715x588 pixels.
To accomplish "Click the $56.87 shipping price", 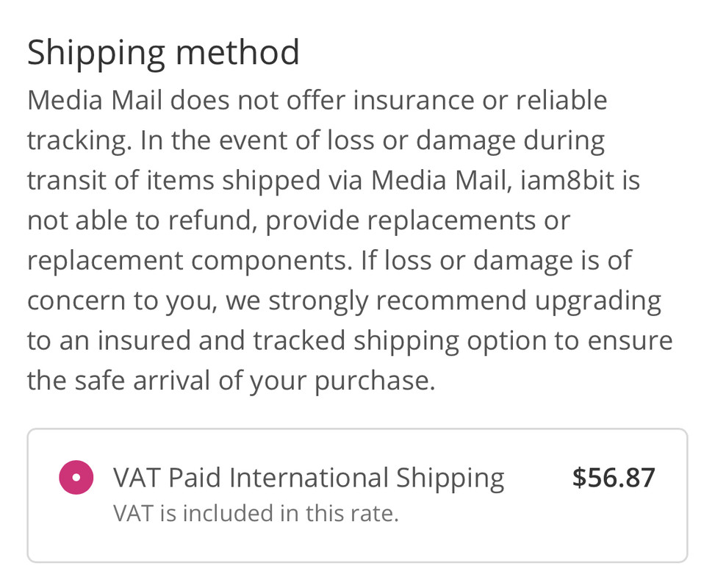I will 614,478.
